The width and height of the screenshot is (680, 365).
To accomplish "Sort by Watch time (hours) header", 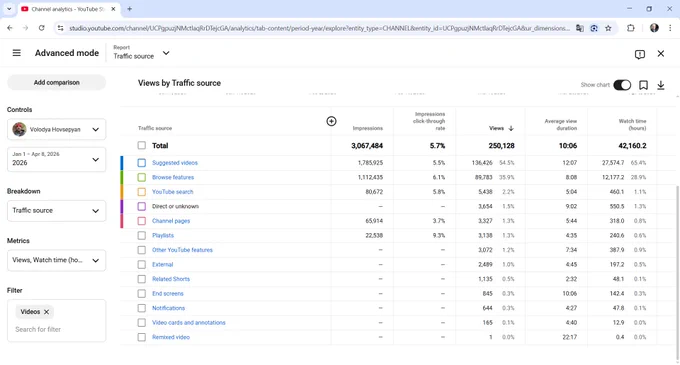I will tap(632, 125).
